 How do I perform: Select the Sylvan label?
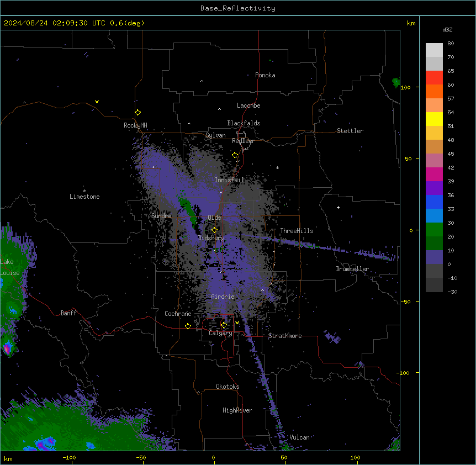pyautogui.click(x=215, y=135)
